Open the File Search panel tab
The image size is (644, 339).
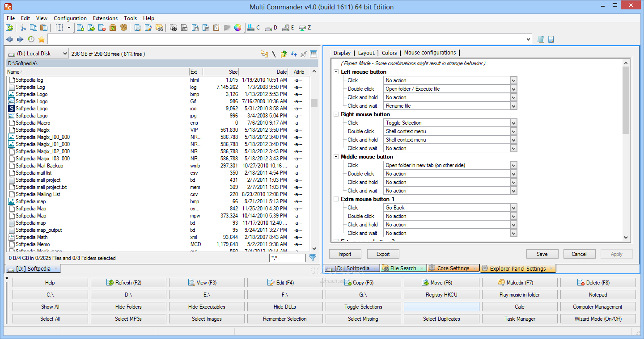point(403,268)
